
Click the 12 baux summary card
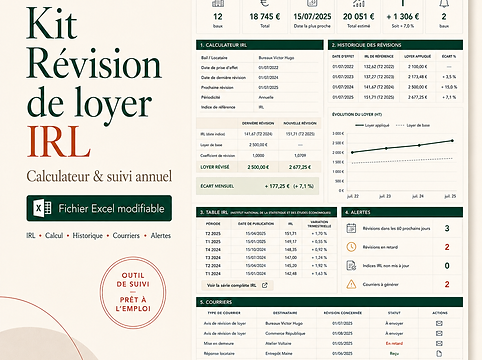[218, 17]
